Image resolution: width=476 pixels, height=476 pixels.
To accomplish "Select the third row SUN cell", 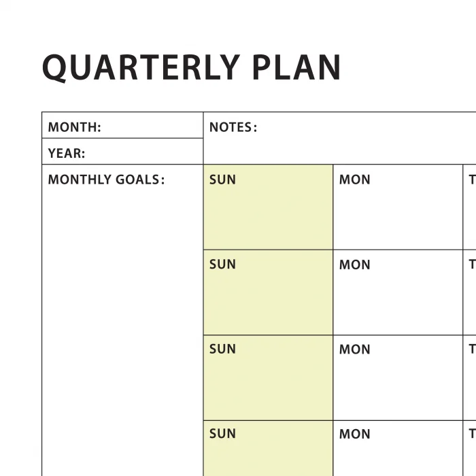I will coord(268,381).
